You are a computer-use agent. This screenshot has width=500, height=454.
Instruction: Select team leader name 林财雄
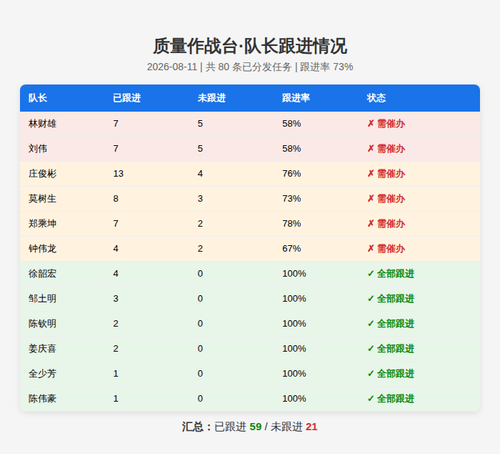(x=42, y=124)
